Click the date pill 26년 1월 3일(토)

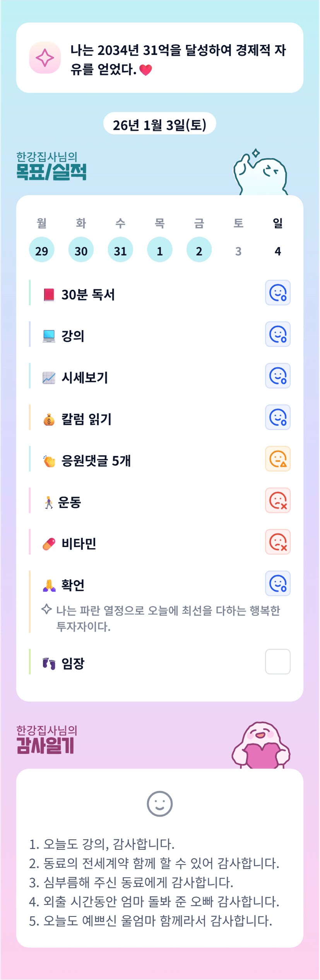pos(159,124)
